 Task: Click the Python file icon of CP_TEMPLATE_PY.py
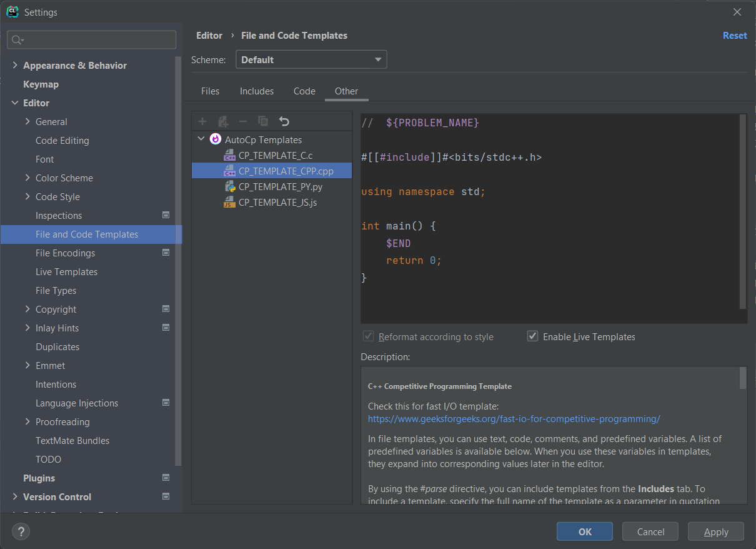(230, 186)
